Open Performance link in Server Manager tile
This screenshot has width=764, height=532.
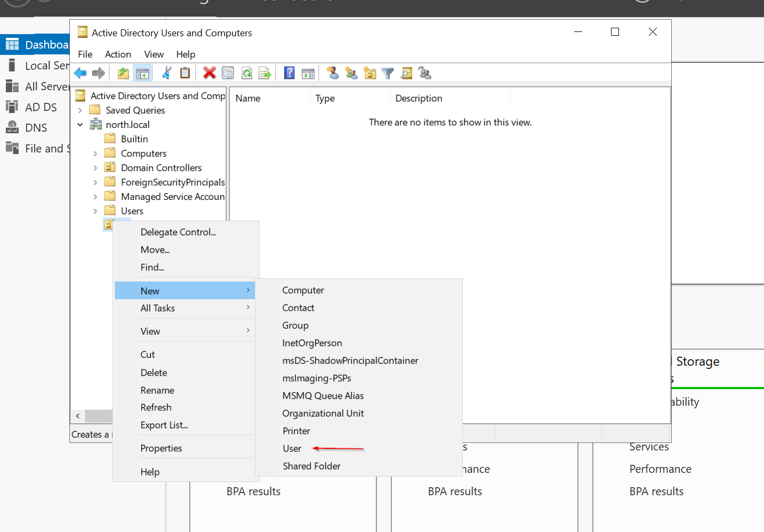[660, 469]
